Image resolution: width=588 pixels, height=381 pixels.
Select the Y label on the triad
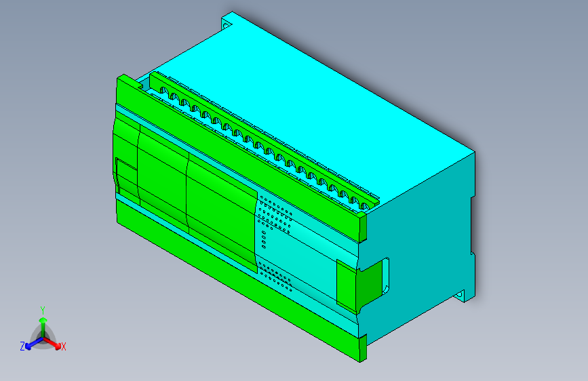coord(43,310)
